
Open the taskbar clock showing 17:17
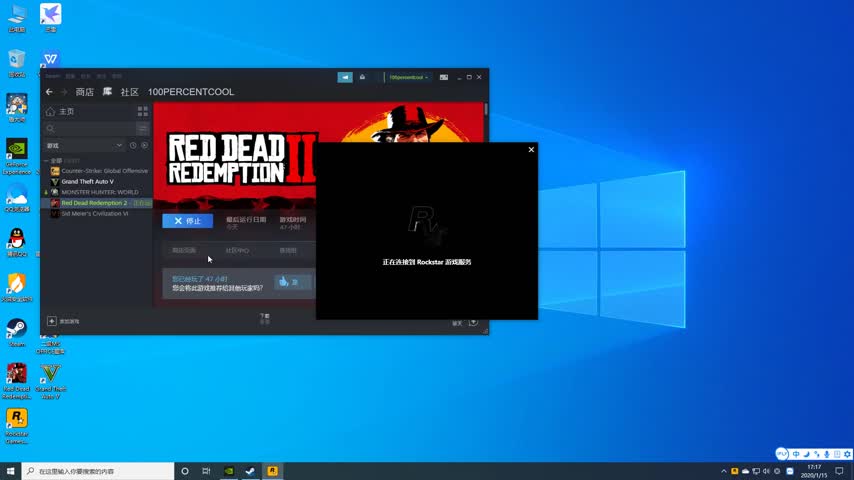point(814,471)
